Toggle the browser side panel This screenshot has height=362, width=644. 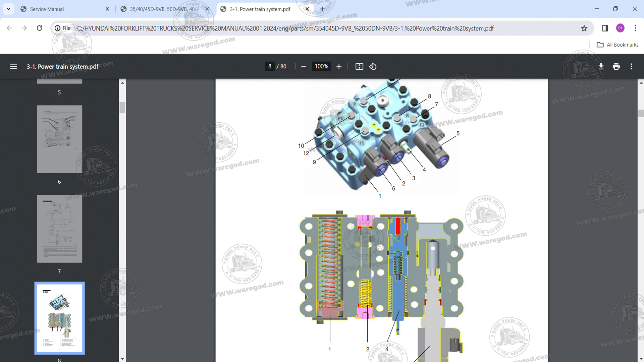[605, 28]
